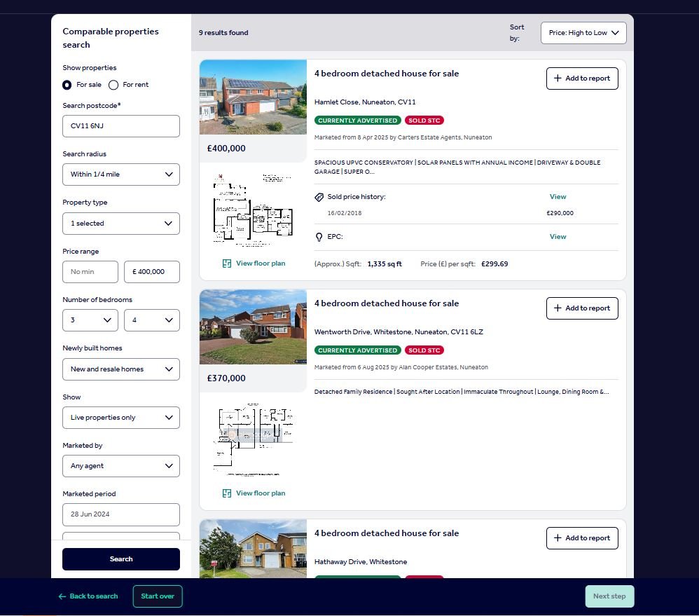Open the Marketed by agent dropdown
The image size is (699, 616).
(x=120, y=466)
